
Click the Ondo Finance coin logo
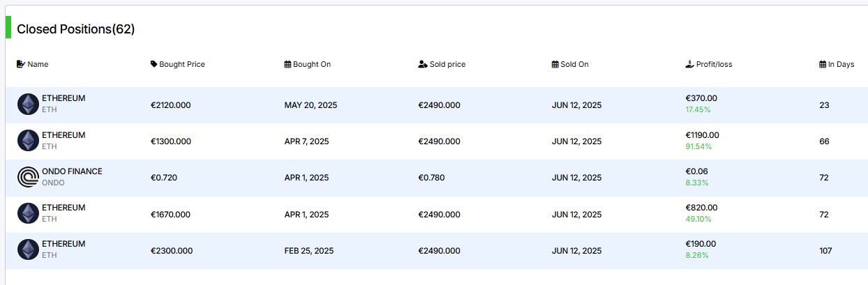coord(28,177)
